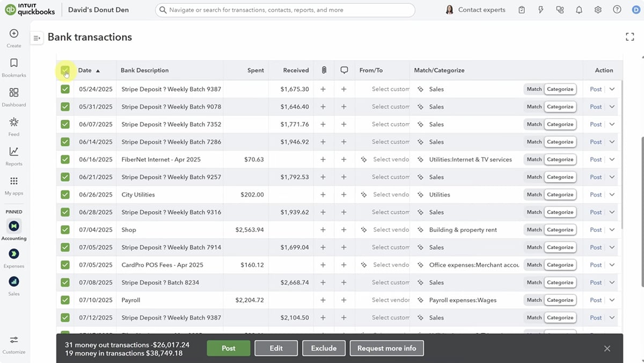The image size is (644, 363).
Task: Click the Exclude button in the action bar
Action: pyautogui.click(x=324, y=348)
